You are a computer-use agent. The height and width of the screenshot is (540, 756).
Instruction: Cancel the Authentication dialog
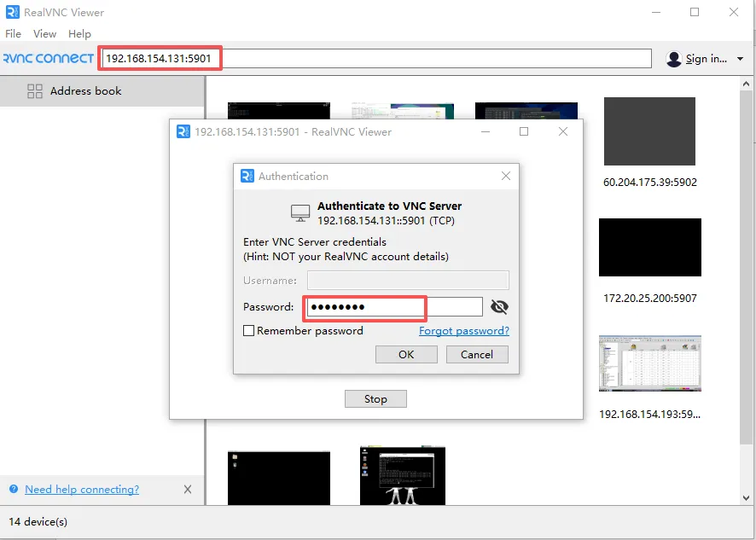click(477, 354)
